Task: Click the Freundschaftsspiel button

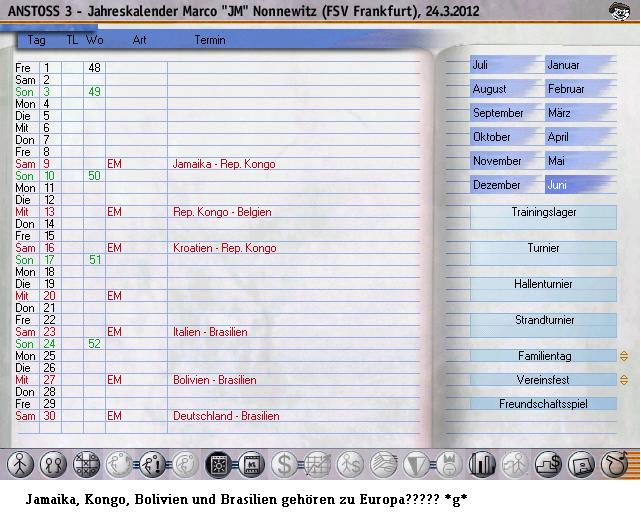Action: [x=543, y=404]
